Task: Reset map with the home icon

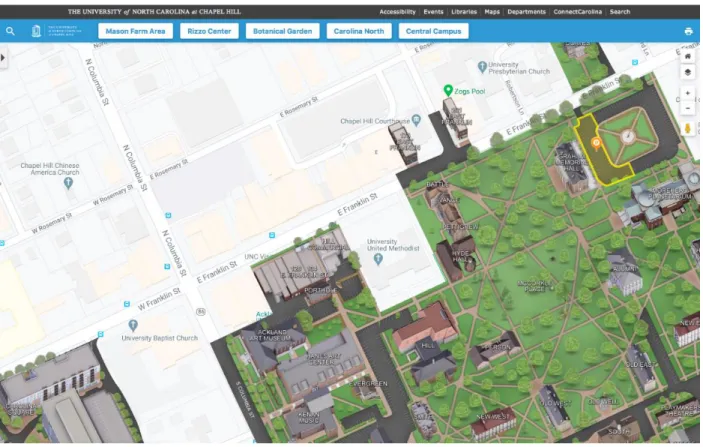Action: (x=687, y=56)
